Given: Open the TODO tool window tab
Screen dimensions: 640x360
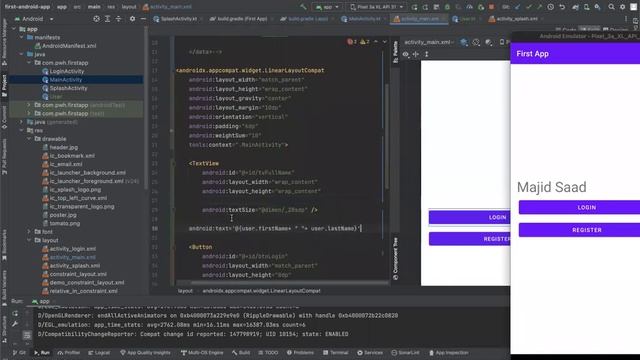Looking at the screenshot, I should click(268, 353).
